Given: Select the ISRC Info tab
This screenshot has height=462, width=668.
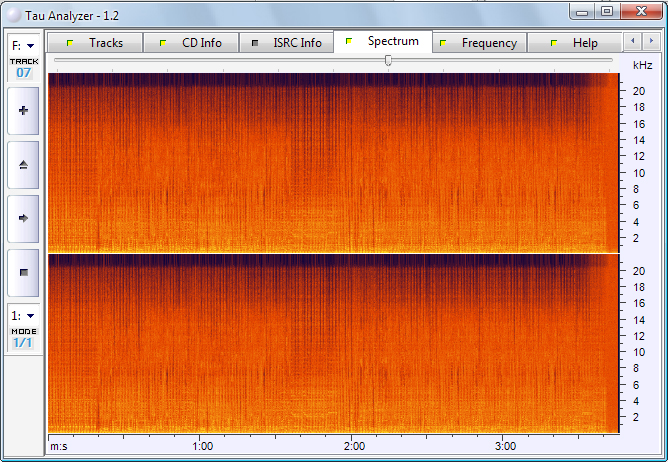Looking at the screenshot, I should pyautogui.click(x=288, y=43).
